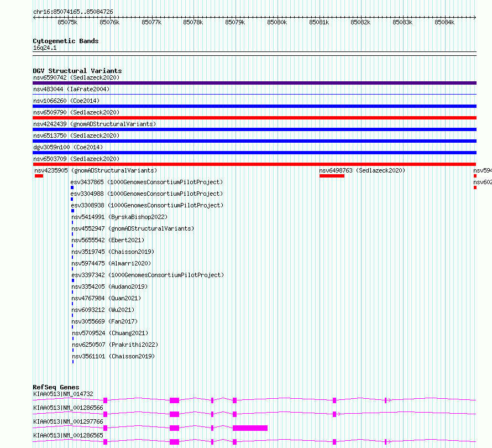This screenshot has height=448, width=492.
Task: Open nsv6498763 (Sedlazeck2020) label
Action: pos(362,170)
